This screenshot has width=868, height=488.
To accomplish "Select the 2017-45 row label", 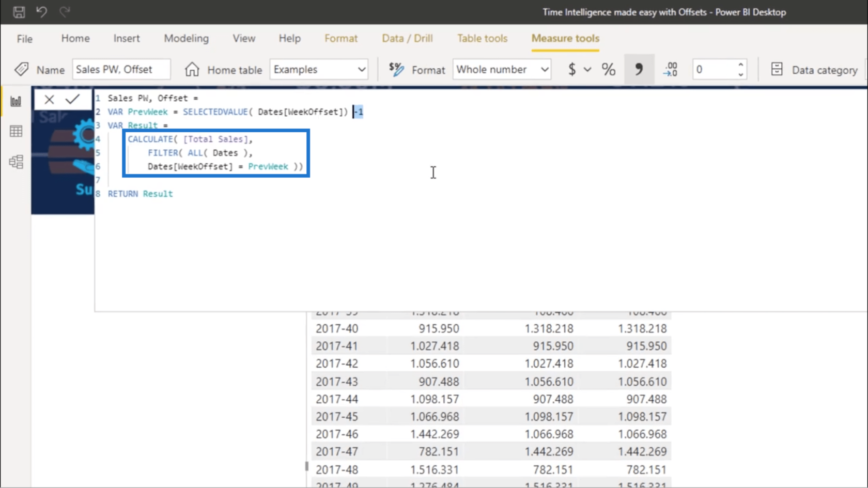I will point(337,417).
